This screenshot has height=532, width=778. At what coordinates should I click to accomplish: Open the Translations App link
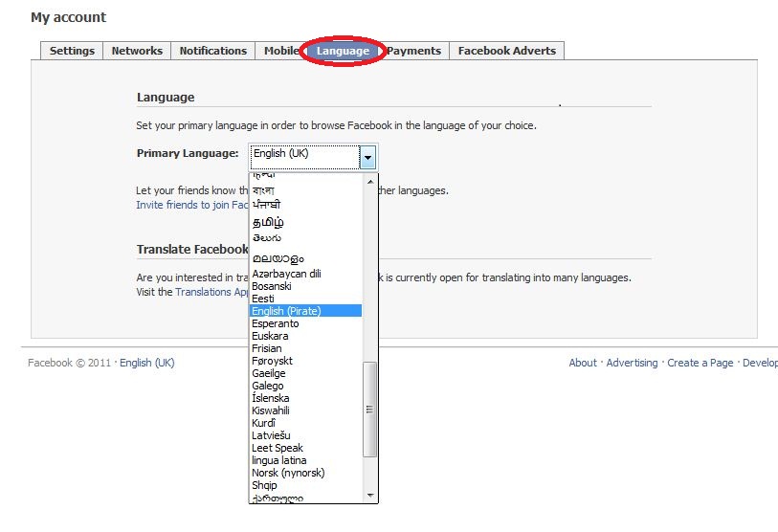211,292
